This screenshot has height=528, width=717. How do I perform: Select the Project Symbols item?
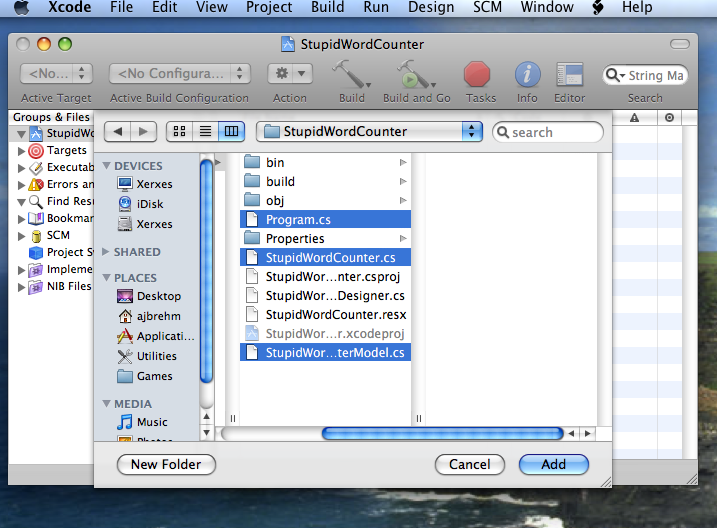(x=60, y=252)
